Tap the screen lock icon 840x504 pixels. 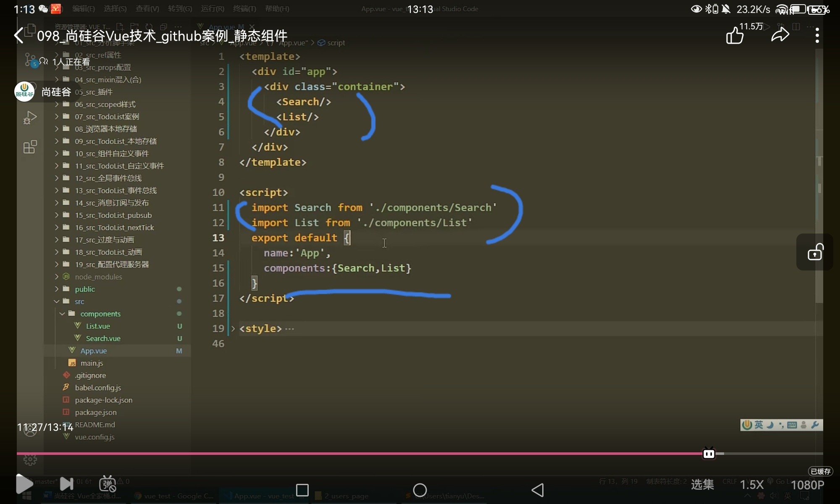pyautogui.click(x=815, y=252)
